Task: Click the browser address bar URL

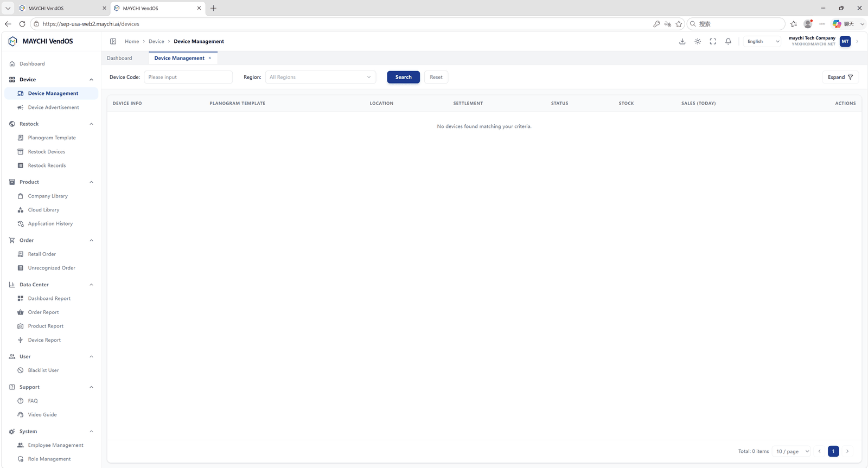Action: point(91,24)
